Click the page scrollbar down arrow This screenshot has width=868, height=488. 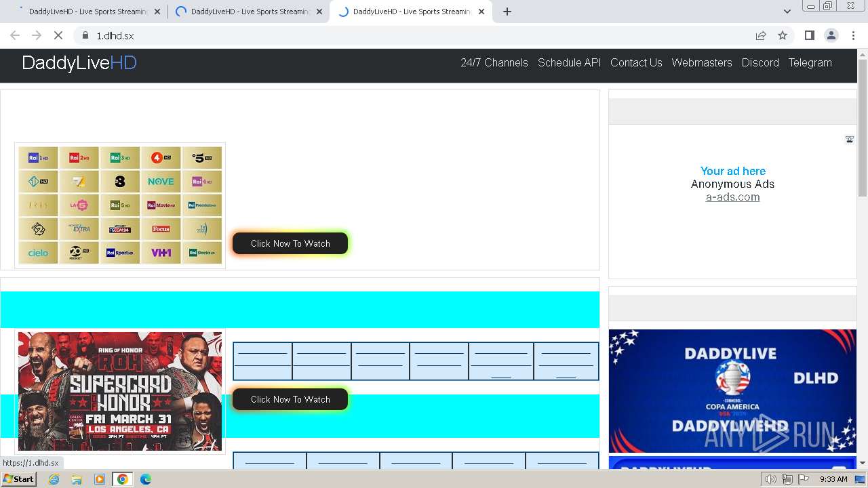[x=863, y=464]
